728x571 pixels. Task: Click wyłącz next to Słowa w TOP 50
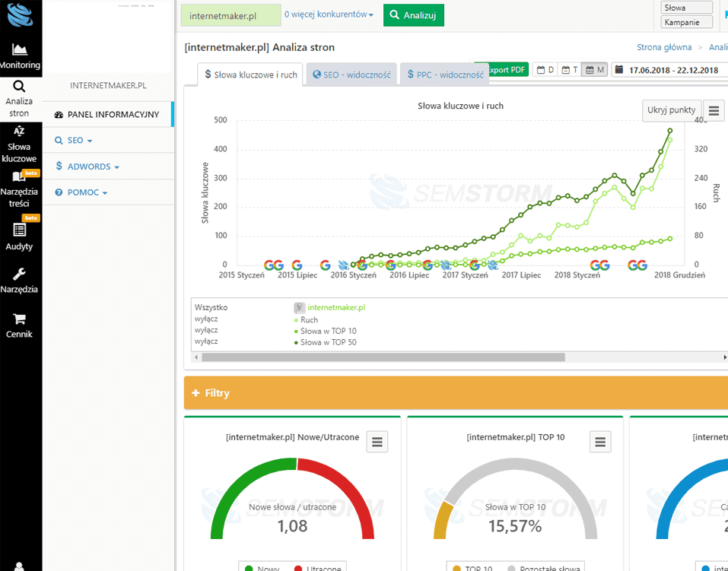[x=206, y=341]
